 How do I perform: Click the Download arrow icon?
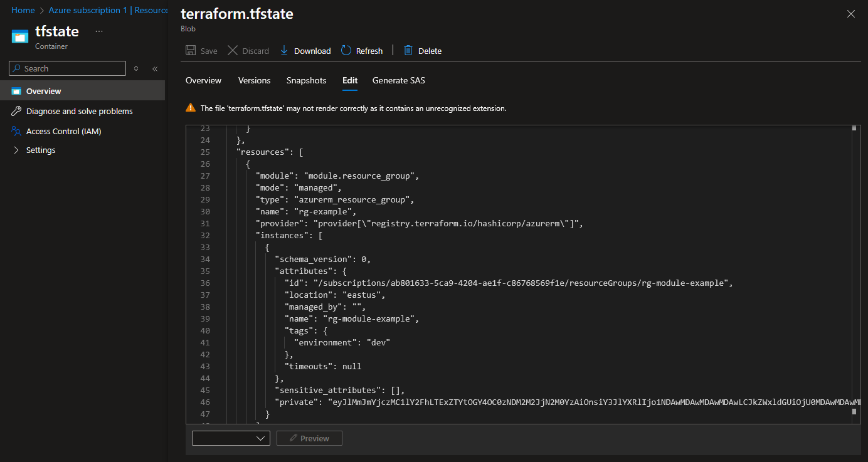point(284,51)
